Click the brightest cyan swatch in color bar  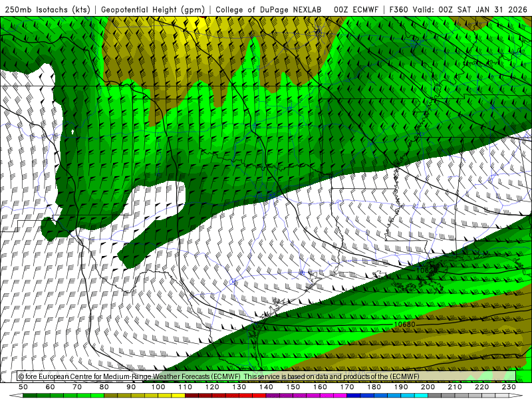click(421, 396)
